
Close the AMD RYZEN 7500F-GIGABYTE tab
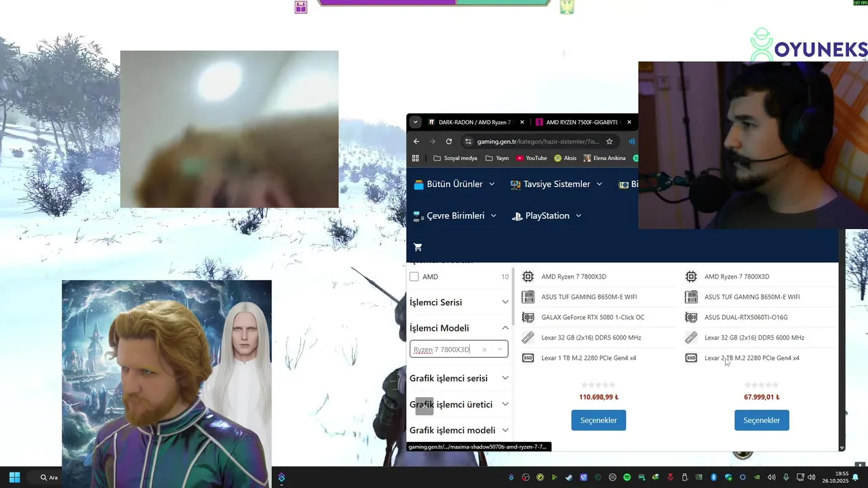click(629, 122)
